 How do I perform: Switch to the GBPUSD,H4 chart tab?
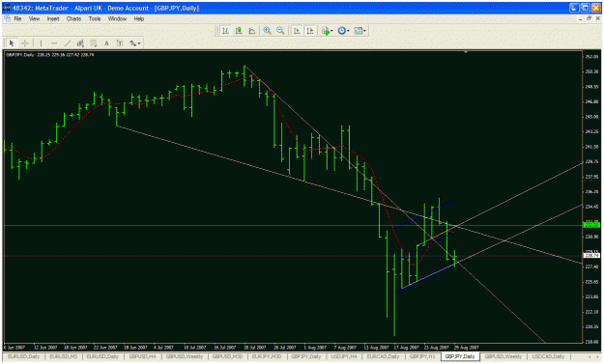142,356
